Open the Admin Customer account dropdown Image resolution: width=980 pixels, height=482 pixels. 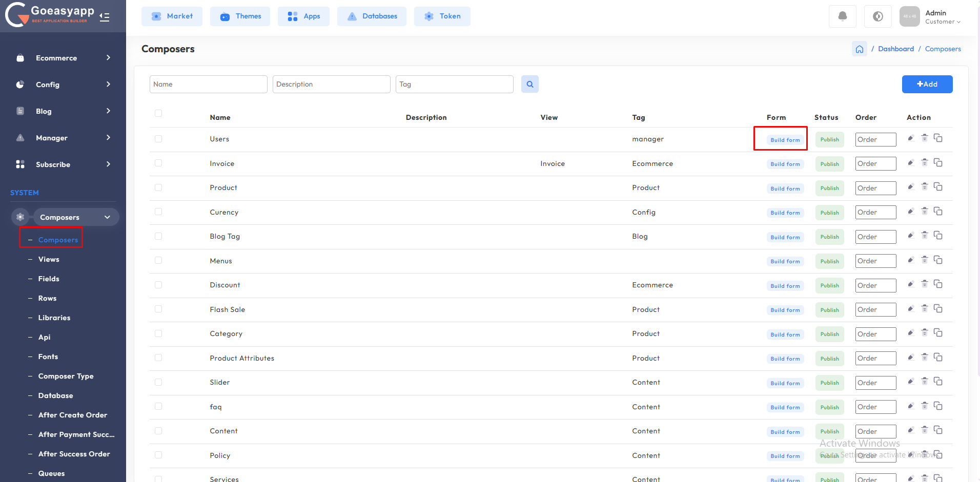(x=942, y=17)
